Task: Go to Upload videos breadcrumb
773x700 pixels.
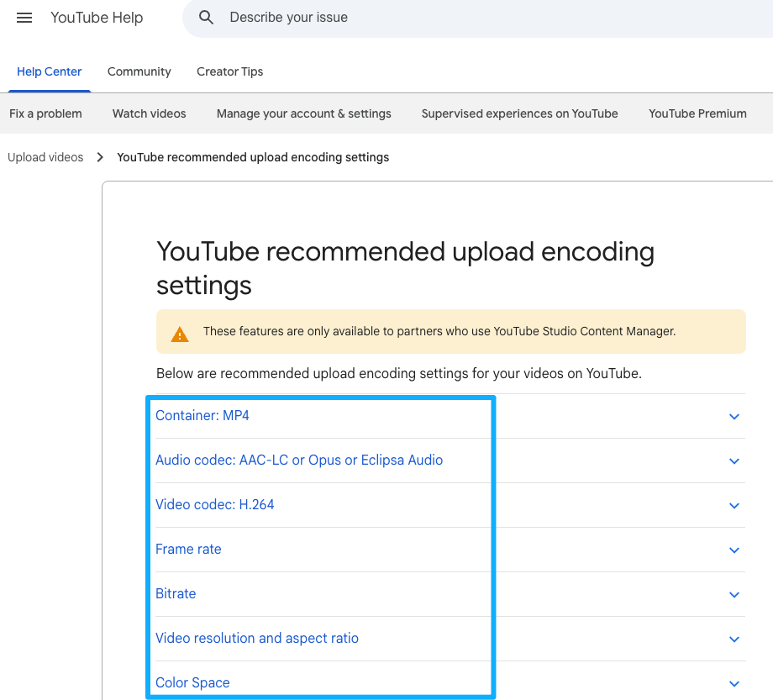Action: coord(45,157)
